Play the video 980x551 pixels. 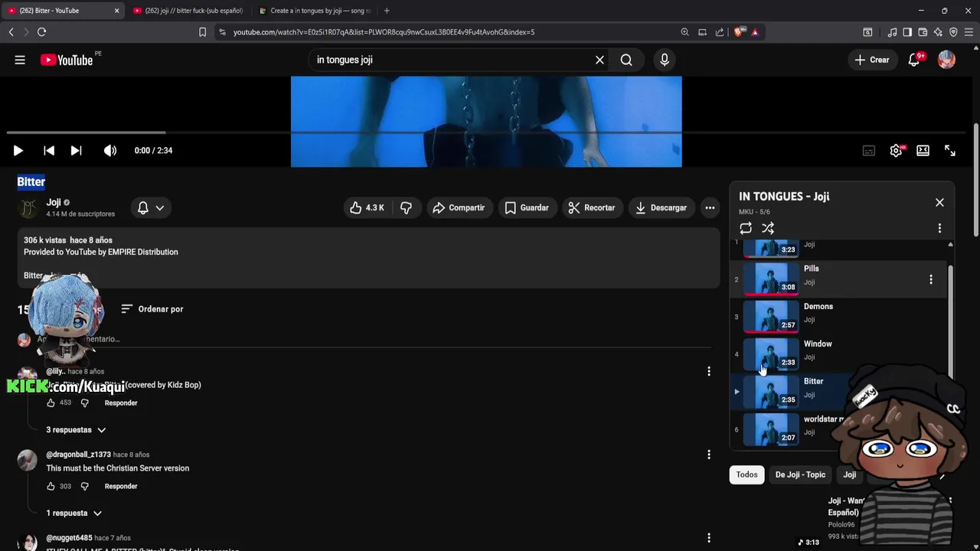coord(18,151)
